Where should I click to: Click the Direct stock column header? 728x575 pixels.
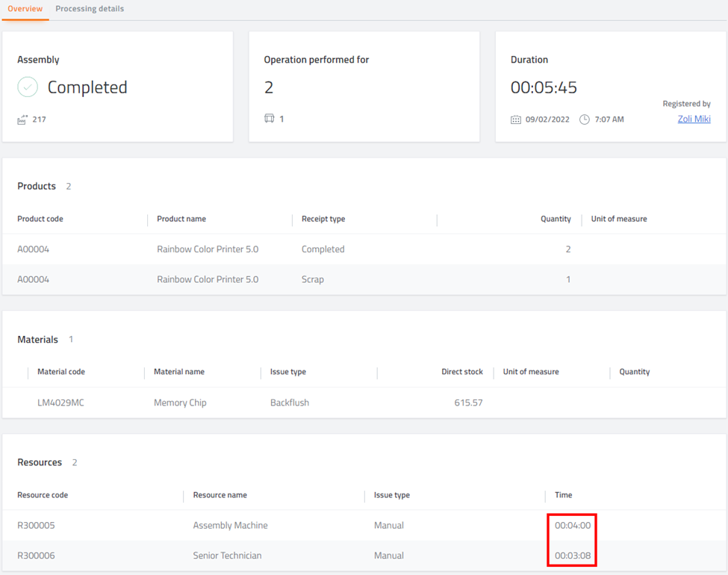tap(462, 372)
